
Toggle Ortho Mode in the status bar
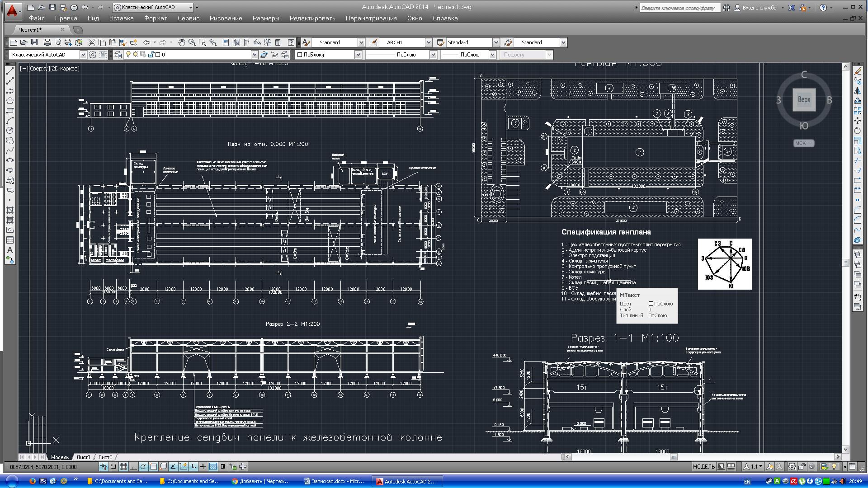pos(133,466)
